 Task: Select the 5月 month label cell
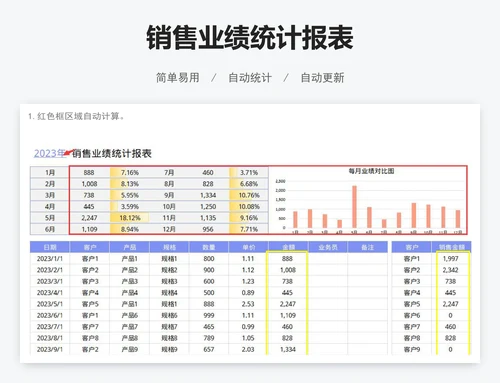click(50, 218)
